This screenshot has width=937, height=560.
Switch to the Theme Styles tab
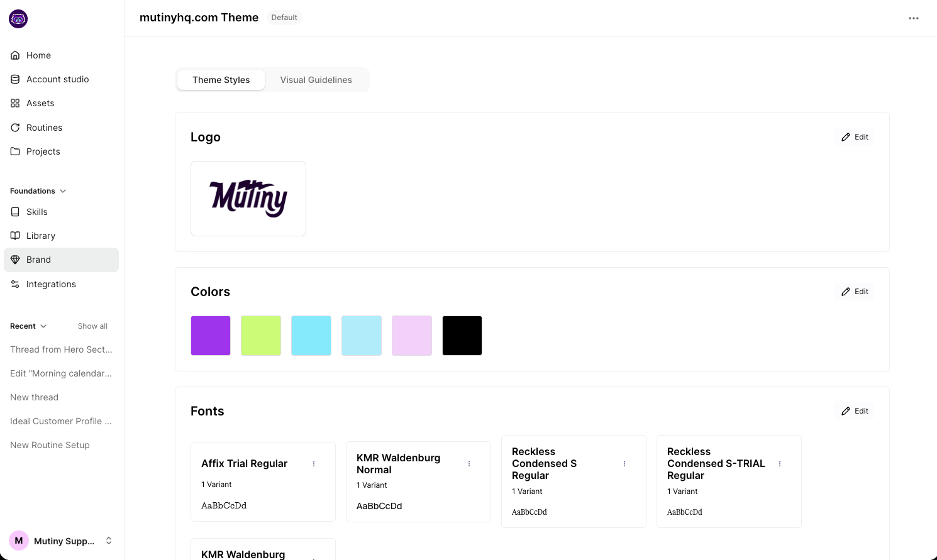click(221, 80)
